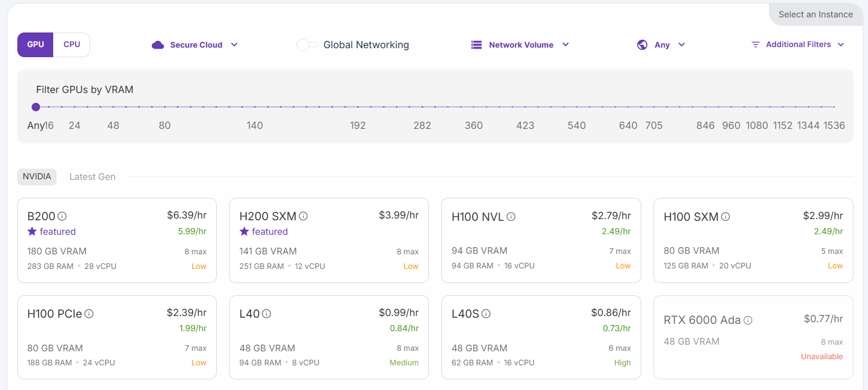Open the Secure Cloud dropdown
The width and height of the screenshot is (868, 390).
pos(195,45)
